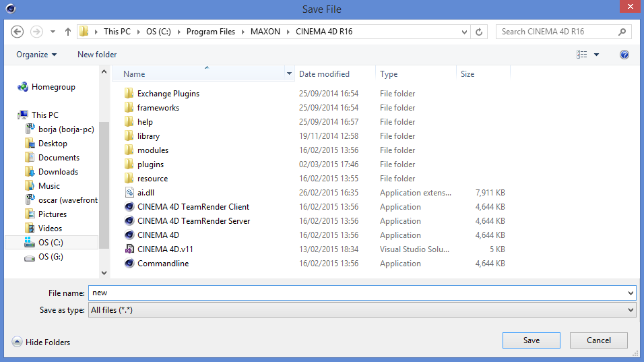The image size is (644, 362).
Task: Click the This PC breadcrumb
Action: [x=117, y=32]
